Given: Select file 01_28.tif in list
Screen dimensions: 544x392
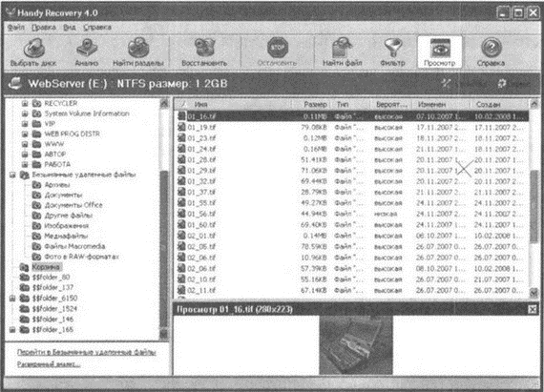Looking at the screenshot, I should tap(352, 160).
